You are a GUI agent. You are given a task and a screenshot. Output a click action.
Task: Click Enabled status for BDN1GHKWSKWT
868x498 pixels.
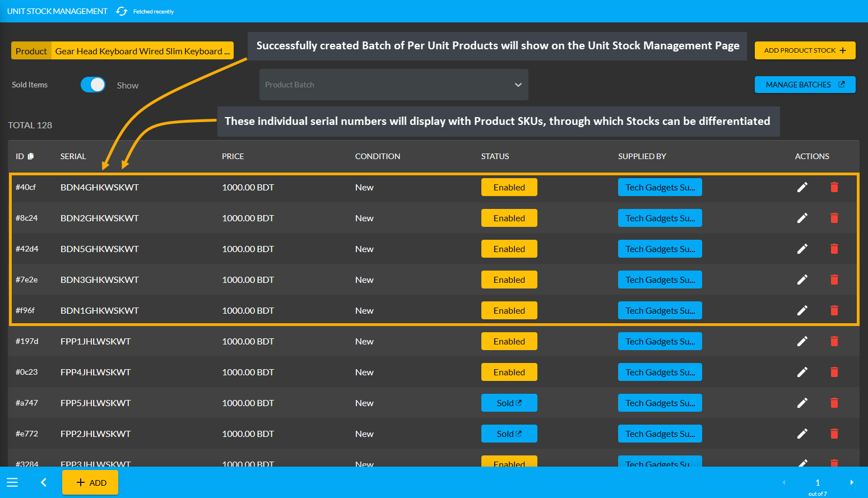tap(509, 310)
